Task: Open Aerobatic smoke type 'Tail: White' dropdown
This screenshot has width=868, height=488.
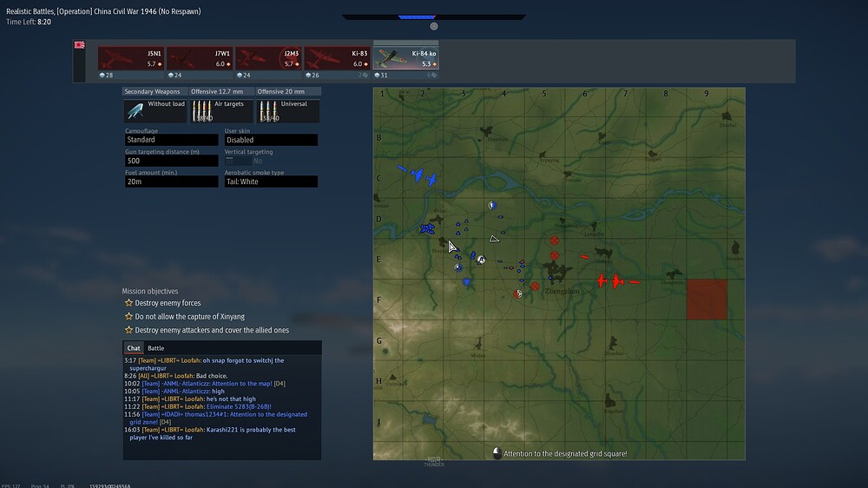Action: click(271, 181)
